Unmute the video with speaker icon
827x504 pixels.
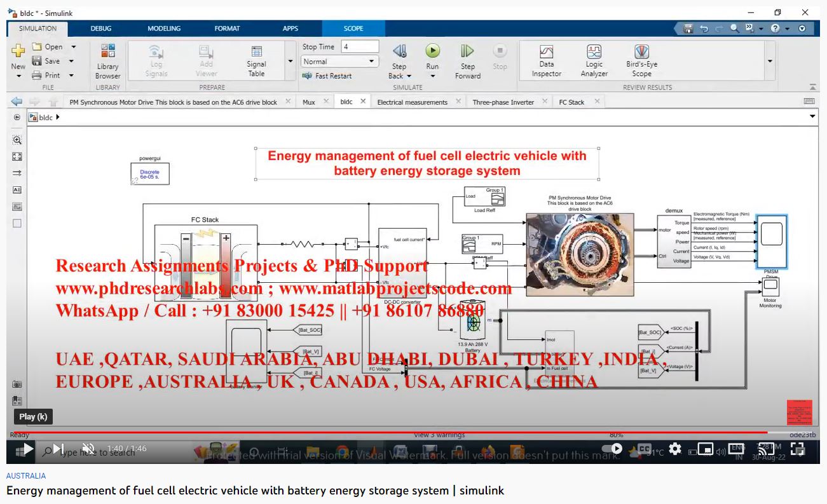(x=88, y=449)
